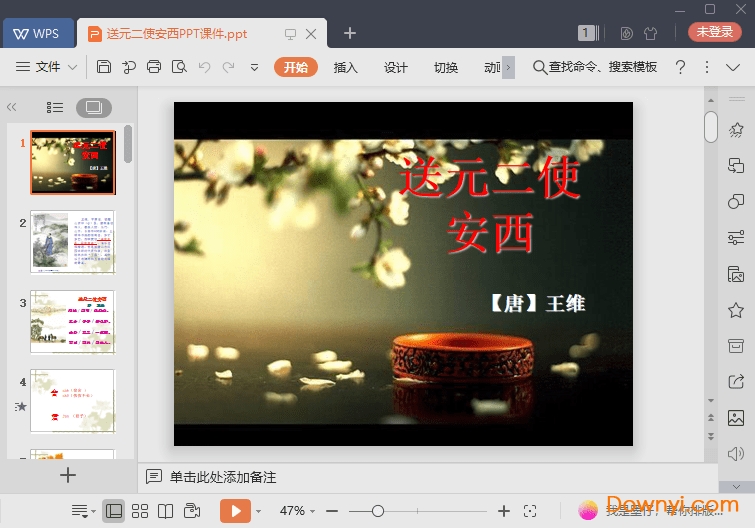Click the save icon in toolbar
Viewport: 755px width, 528px height.
pyautogui.click(x=104, y=66)
